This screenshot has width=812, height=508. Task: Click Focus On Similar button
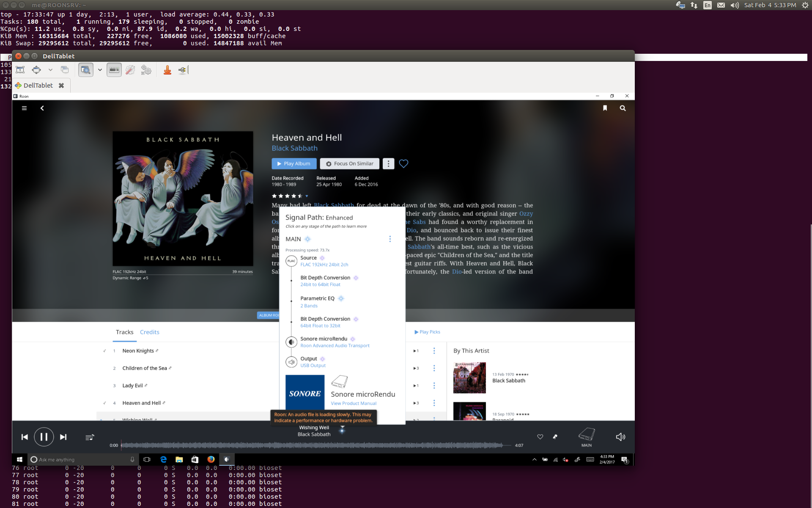[349, 164]
